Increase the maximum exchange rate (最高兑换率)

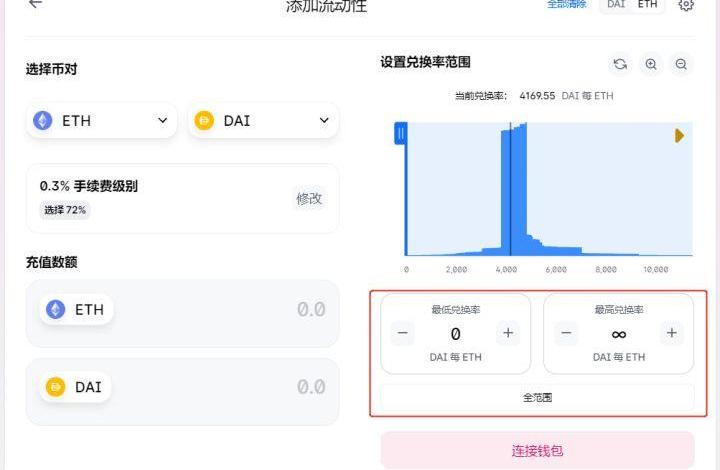[672, 333]
